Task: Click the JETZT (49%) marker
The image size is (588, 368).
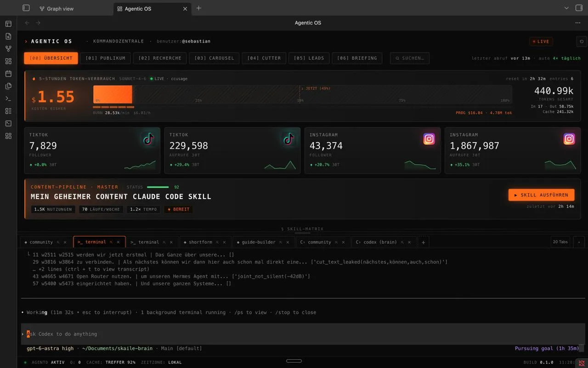Action: [x=316, y=88]
